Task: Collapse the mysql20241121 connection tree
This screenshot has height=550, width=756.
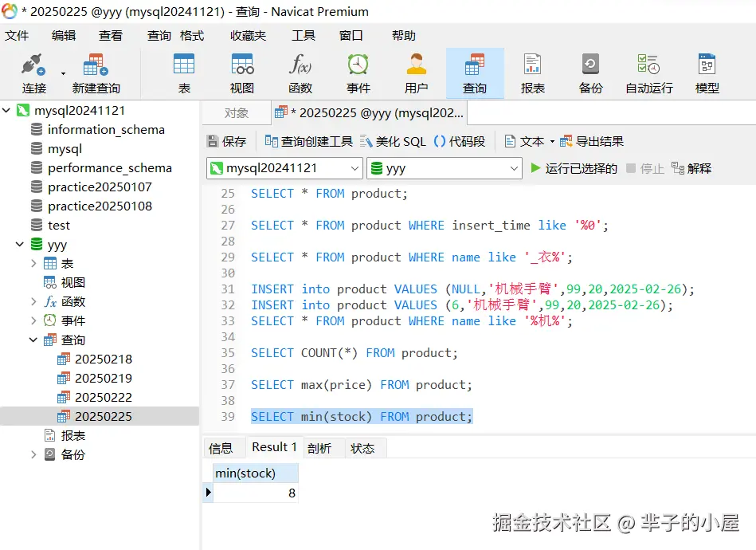Action: click(6, 111)
